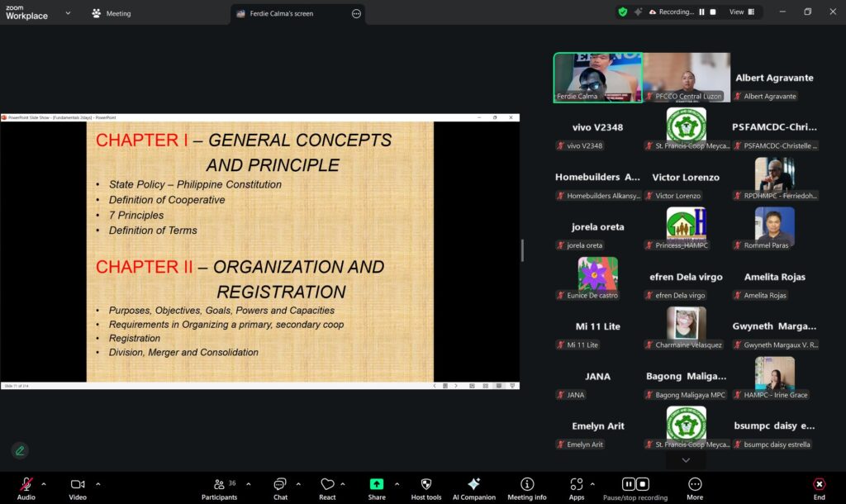Screen dimensions: 846x504
Task: Select the Meeting tab
Action: point(112,13)
